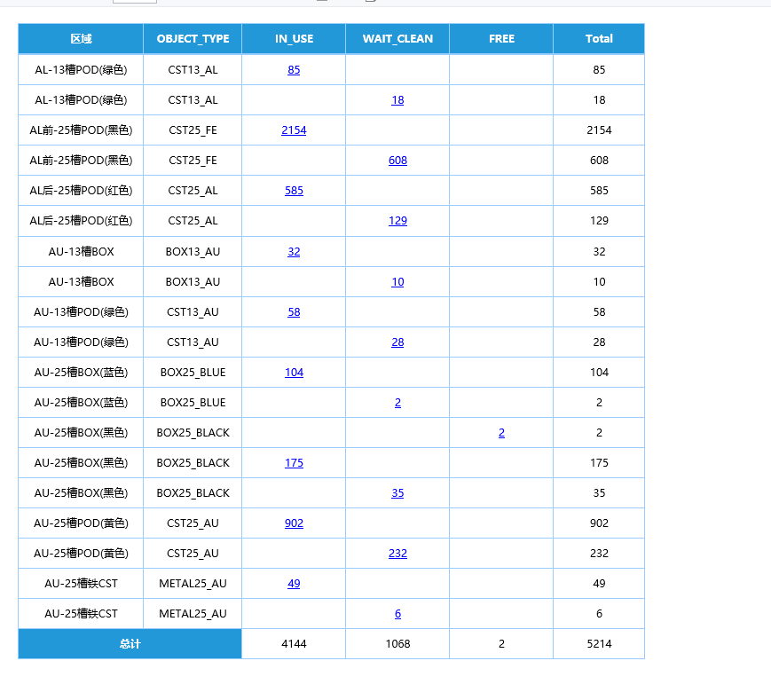The image size is (771, 700).
Task: Select BOX25_BLUE in the row totaling 104
Action: 193,373
